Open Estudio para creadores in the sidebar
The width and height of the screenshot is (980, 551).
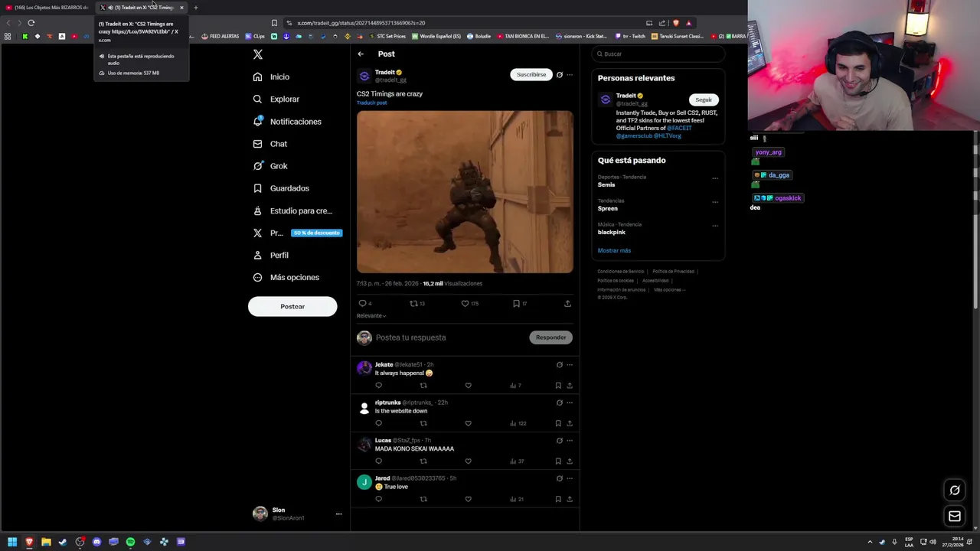pyautogui.click(x=292, y=210)
